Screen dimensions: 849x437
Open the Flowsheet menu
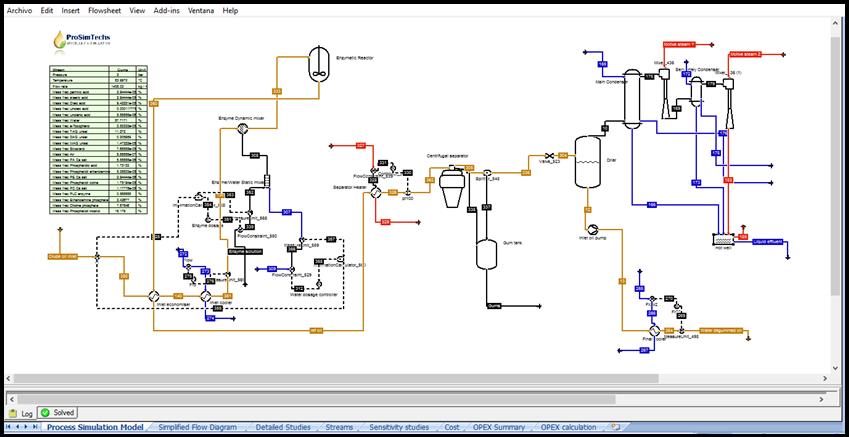click(x=104, y=10)
